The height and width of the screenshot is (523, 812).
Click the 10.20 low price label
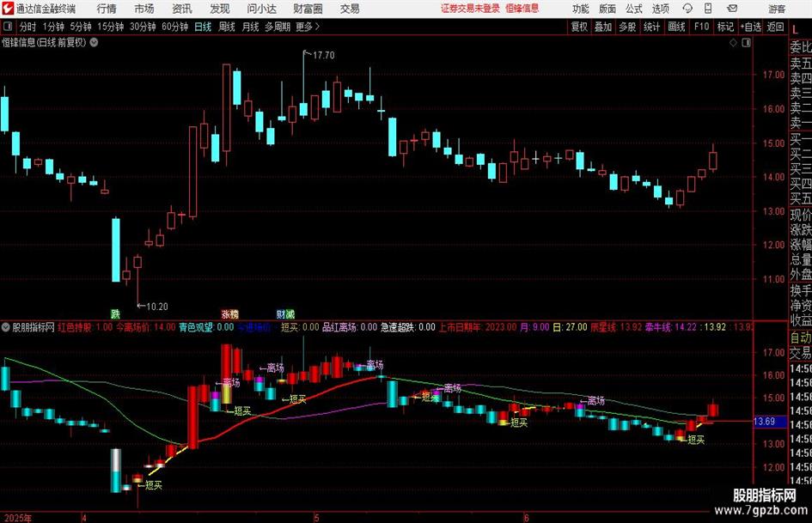pos(157,307)
